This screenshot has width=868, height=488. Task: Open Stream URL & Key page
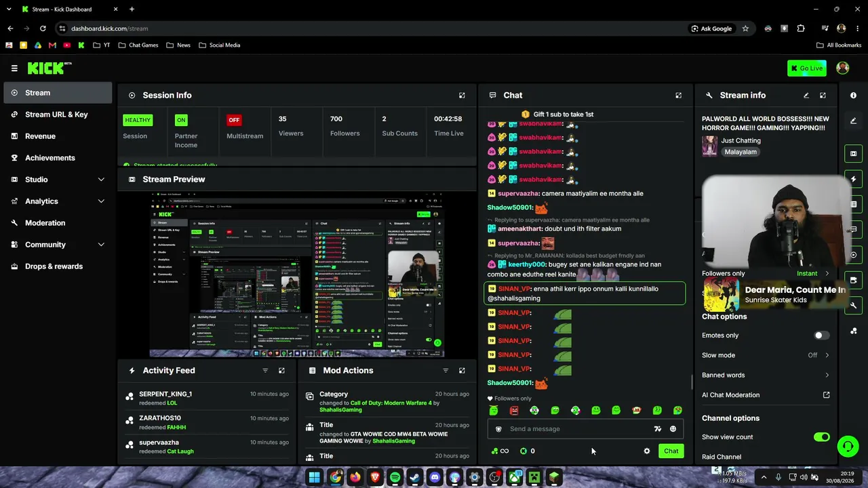(x=58, y=115)
